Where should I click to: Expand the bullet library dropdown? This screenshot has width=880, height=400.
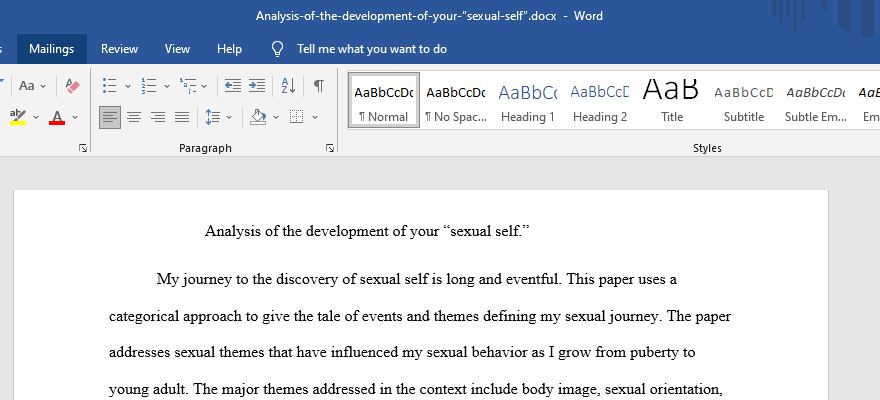click(127, 86)
